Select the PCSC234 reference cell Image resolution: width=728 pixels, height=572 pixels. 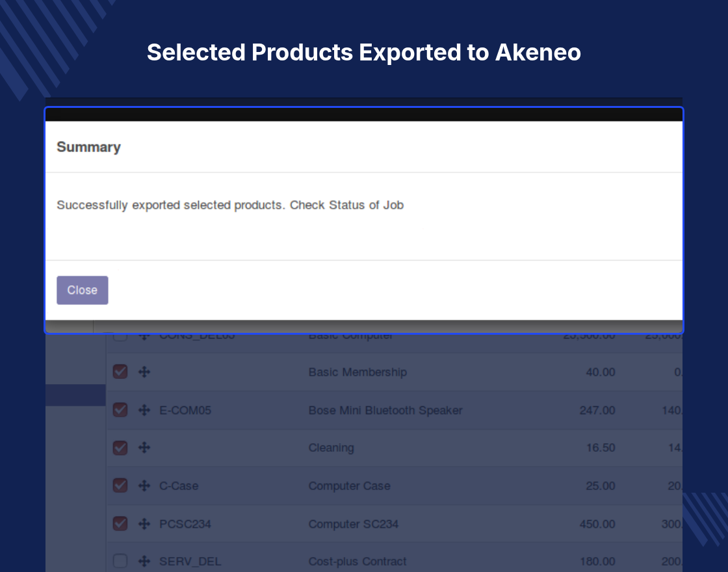pos(185,524)
